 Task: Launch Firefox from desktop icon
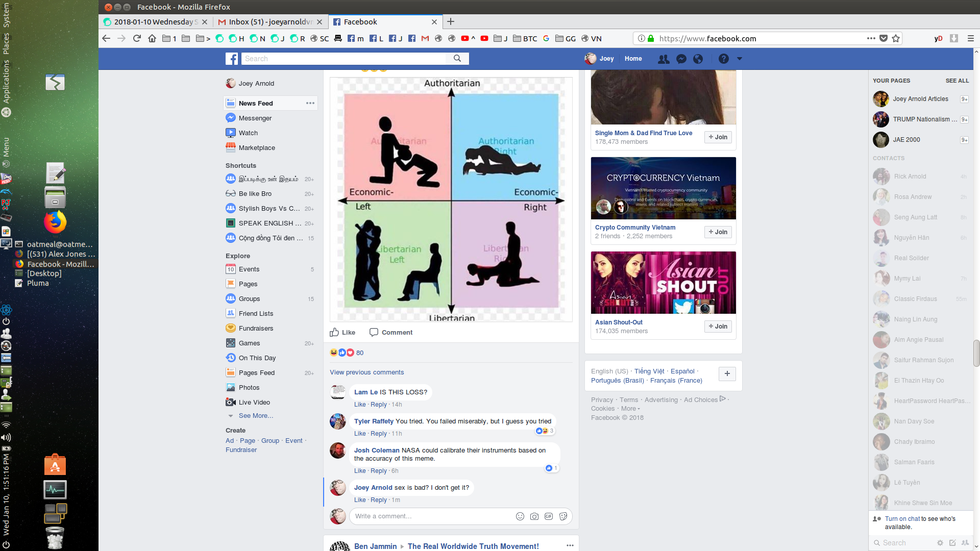point(55,222)
